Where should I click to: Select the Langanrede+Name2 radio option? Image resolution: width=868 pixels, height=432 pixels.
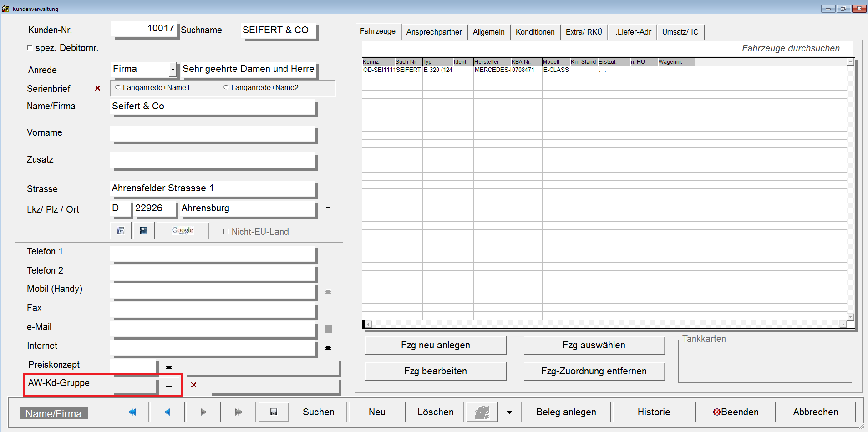click(x=226, y=87)
